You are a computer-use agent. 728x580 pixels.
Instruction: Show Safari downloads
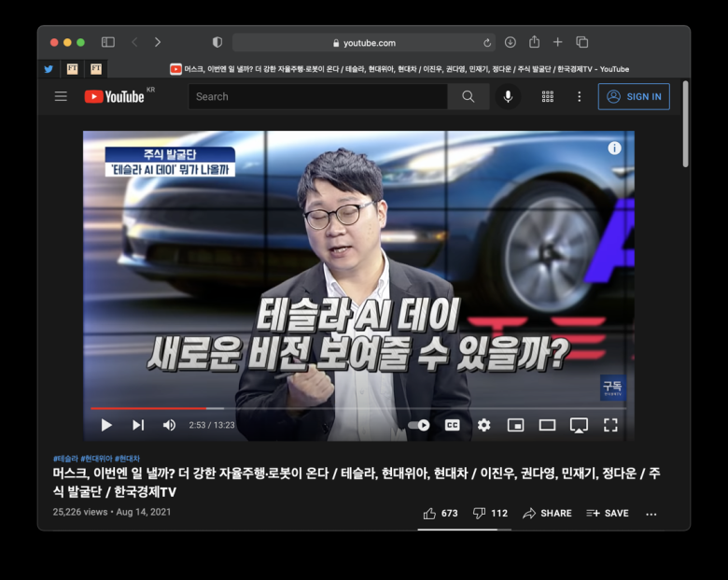511,42
